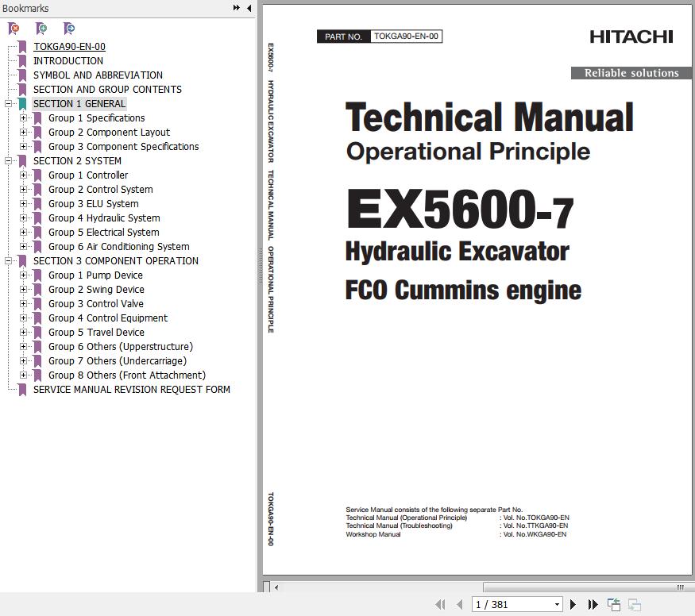Collapse SECTION 3 COMPONENT OPERATION node
This screenshot has height=616, width=695.
click(x=9, y=261)
